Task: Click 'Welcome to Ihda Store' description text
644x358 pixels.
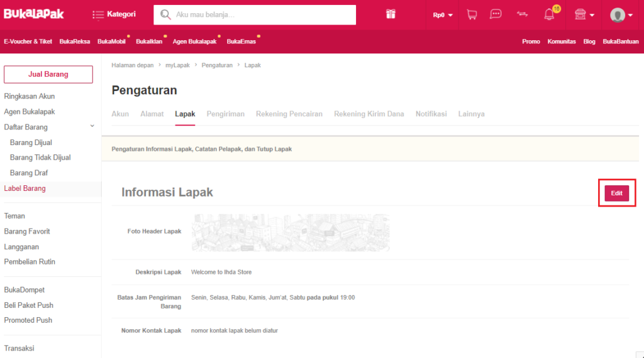Action: (x=221, y=272)
